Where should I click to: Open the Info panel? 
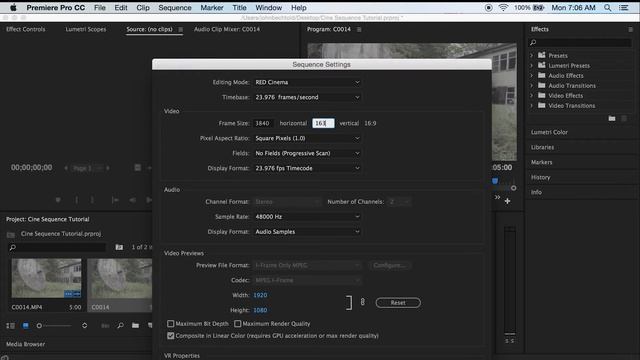click(x=536, y=192)
